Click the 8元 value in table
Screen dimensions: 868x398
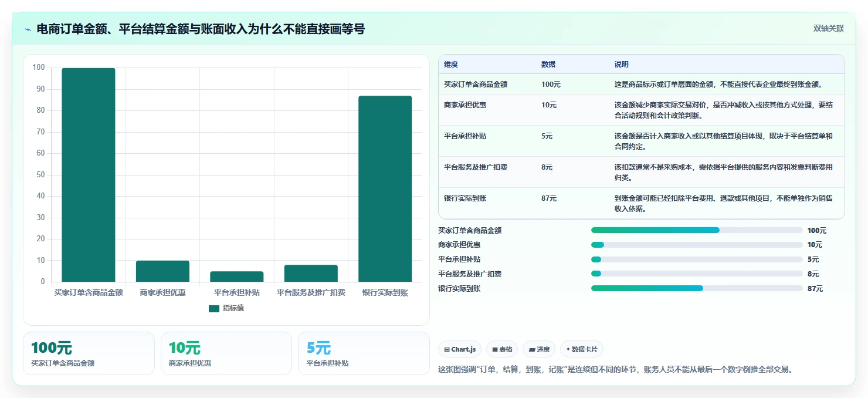pyautogui.click(x=547, y=167)
